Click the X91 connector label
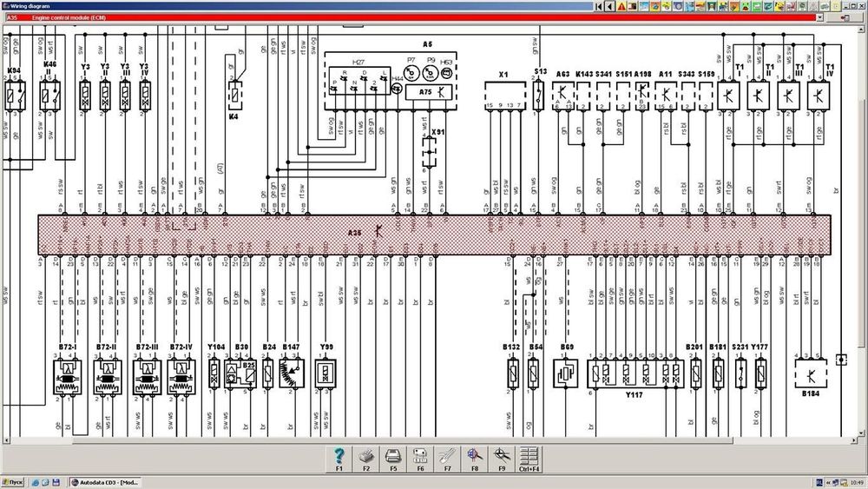This screenshot has width=868, height=489. coord(437,132)
